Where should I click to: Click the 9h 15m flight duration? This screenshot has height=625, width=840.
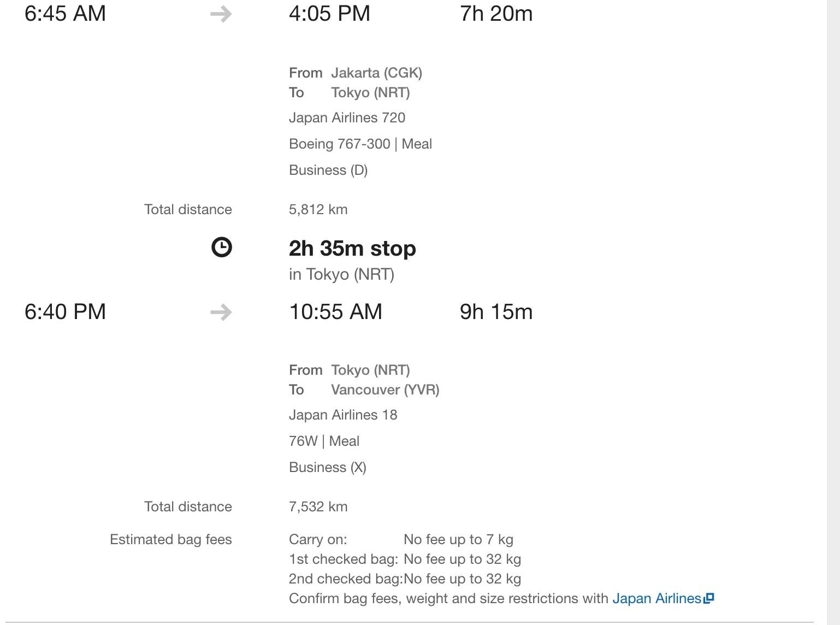(x=496, y=312)
